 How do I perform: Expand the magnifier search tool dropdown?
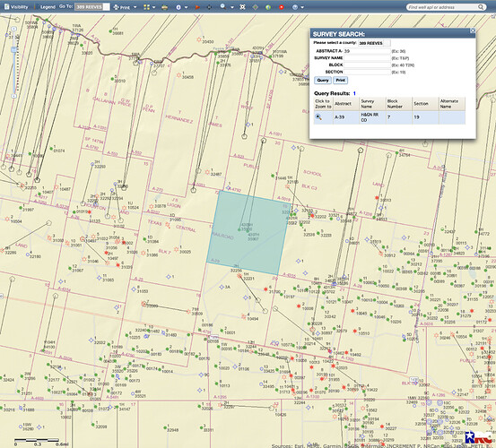232,7
